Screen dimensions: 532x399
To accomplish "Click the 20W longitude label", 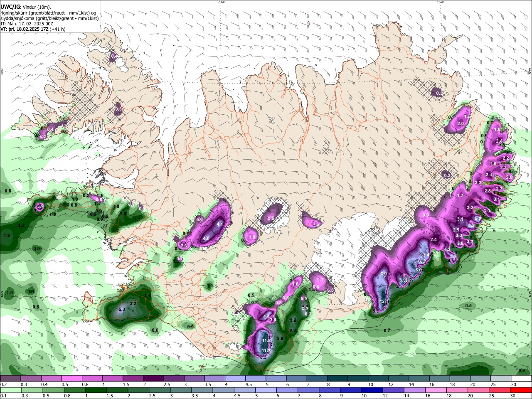I will point(221,2).
